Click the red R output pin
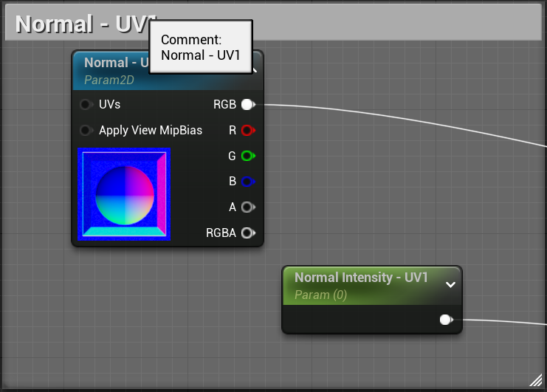547x392 pixels. 247,131
